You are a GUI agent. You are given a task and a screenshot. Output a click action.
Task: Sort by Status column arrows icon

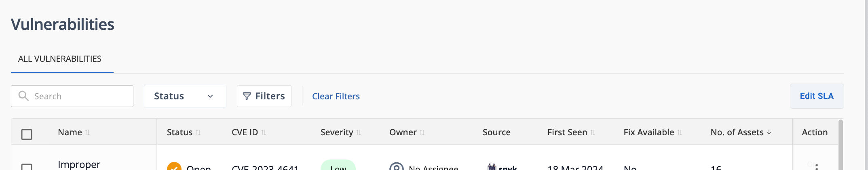coord(198,132)
